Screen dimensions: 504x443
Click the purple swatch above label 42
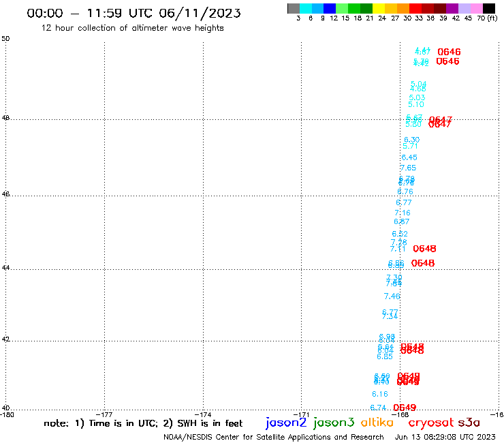click(x=452, y=8)
